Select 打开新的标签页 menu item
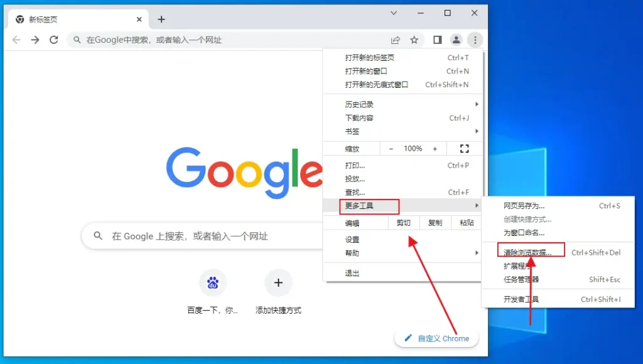Screen dimensions: 643x364 point(403,58)
